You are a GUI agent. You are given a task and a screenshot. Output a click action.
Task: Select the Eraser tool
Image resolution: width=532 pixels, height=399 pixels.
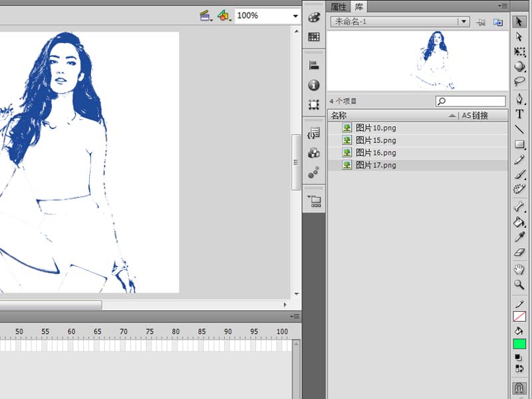[519, 252]
